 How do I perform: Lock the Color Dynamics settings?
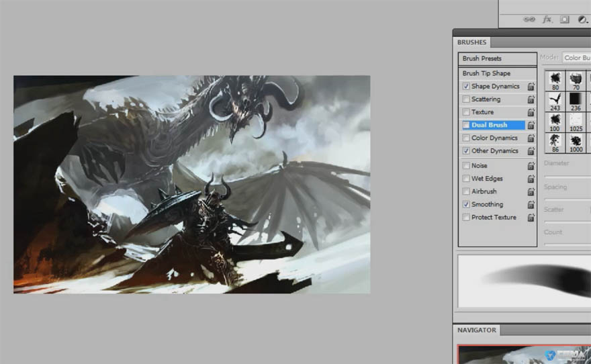(x=531, y=138)
